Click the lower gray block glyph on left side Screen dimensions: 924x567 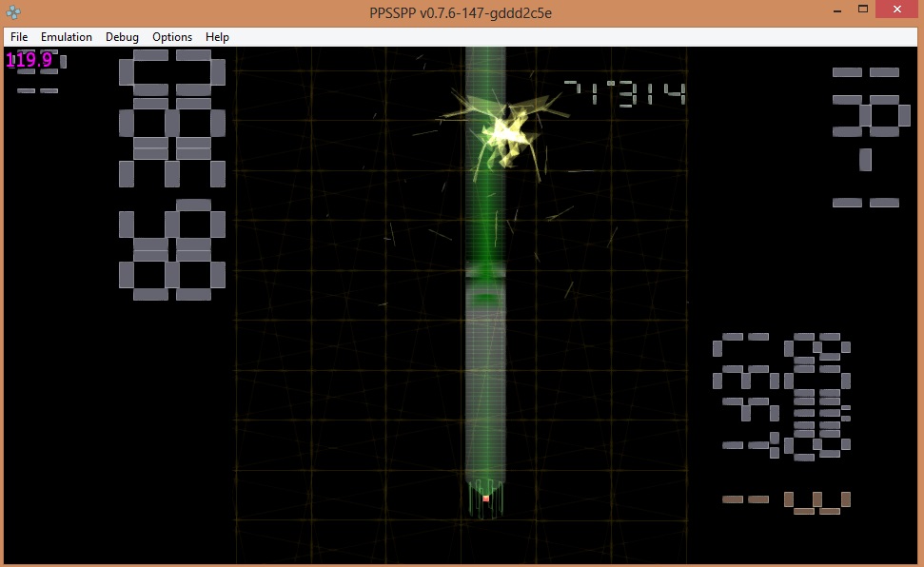click(172, 249)
